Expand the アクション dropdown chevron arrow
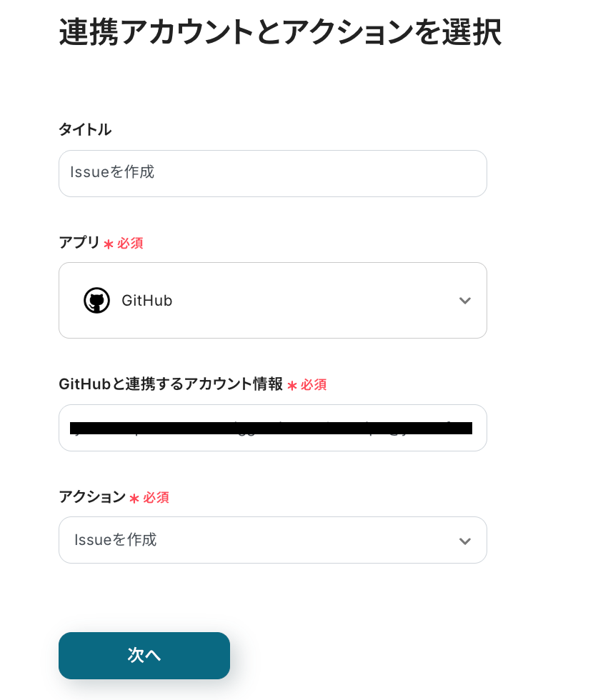The image size is (603, 700). (x=464, y=541)
